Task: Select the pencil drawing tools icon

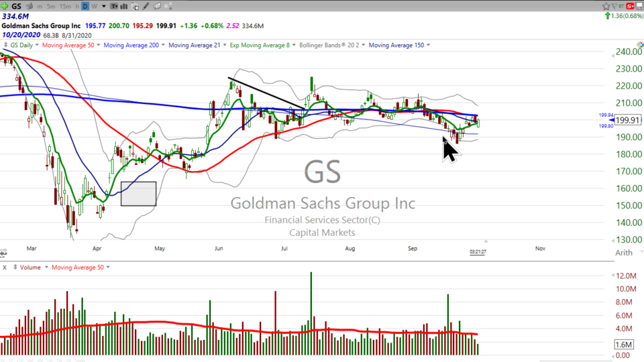Action: coord(146,6)
